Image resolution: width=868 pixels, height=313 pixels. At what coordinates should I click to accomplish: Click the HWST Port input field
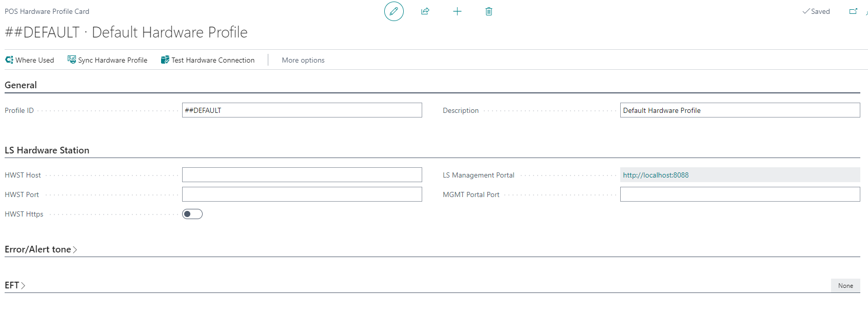pyautogui.click(x=302, y=194)
